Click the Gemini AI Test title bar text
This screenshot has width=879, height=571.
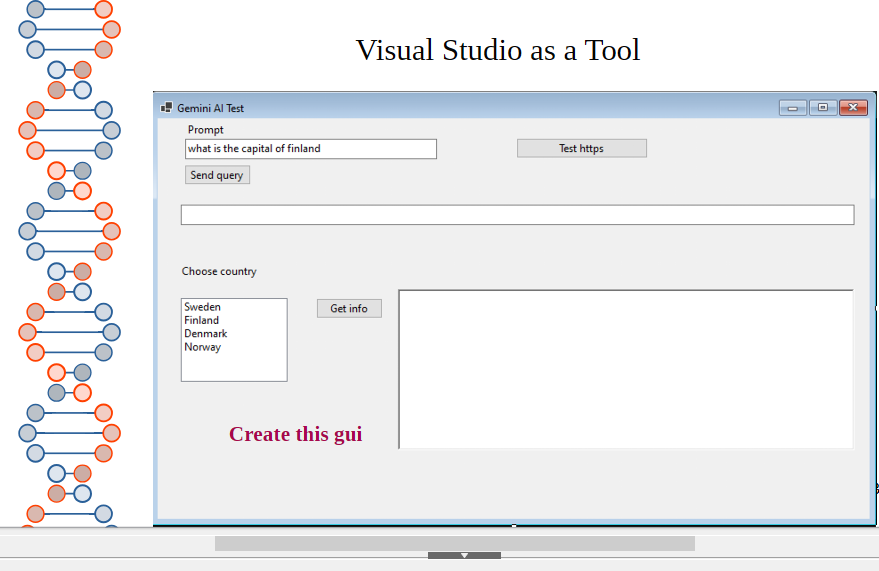(211, 108)
